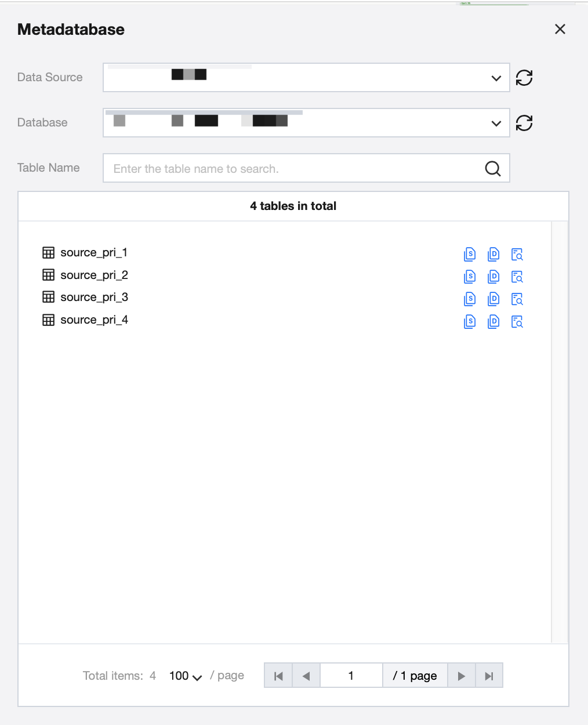The image size is (588, 725).
Task: Jump to the last page
Action: tap(489, 676)
